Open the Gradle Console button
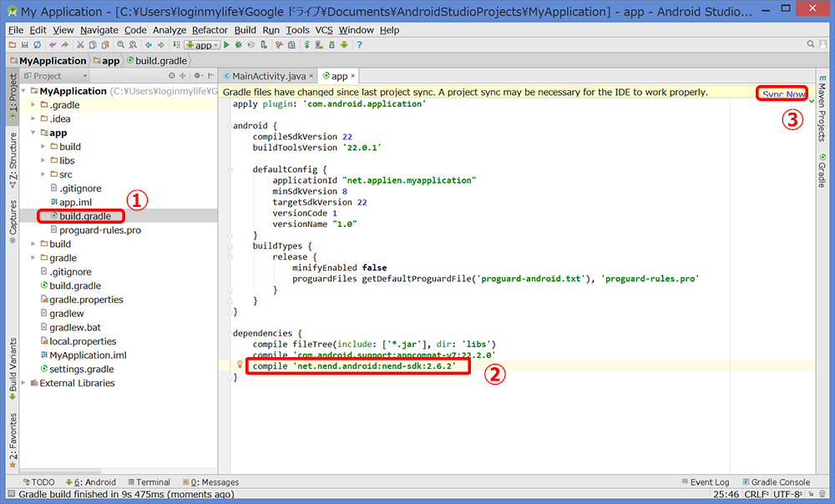Screen dimensions: 835x504 pos(777,482)
